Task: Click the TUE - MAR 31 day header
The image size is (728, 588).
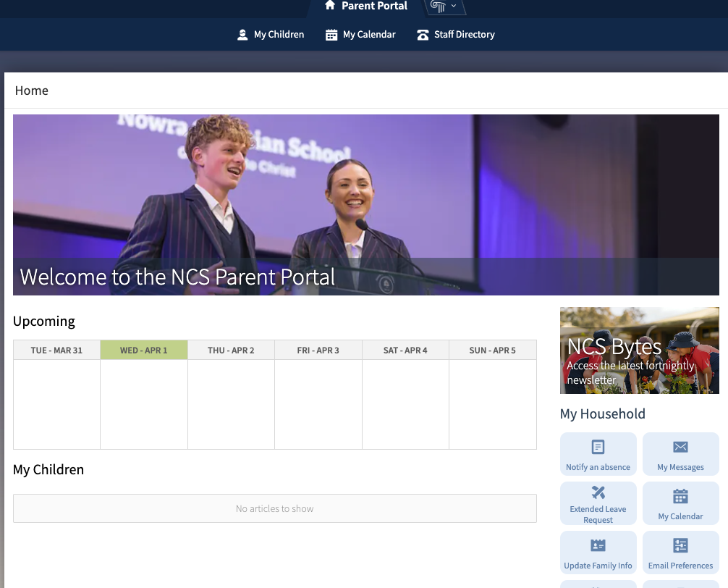Action: click(56, 350)
